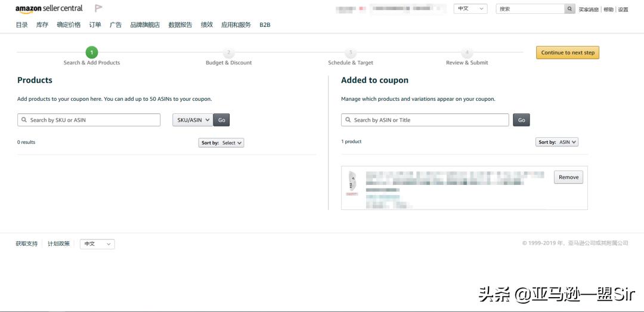
Task: Expand the Added to coupon Sort by ASIN dropdown
Action: (x=557, y=142)
